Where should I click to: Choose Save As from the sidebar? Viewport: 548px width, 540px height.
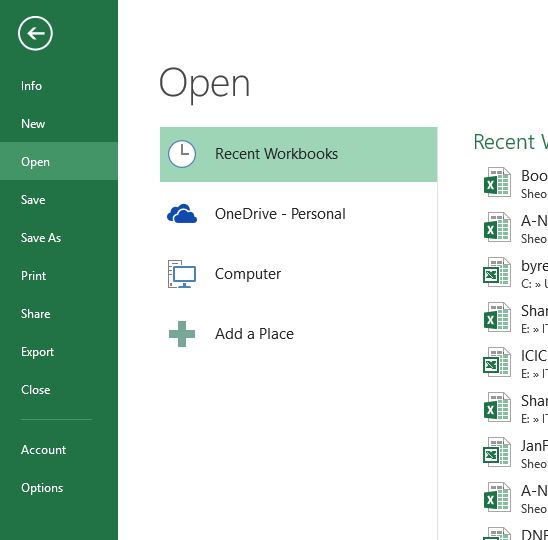coord(41,238)
